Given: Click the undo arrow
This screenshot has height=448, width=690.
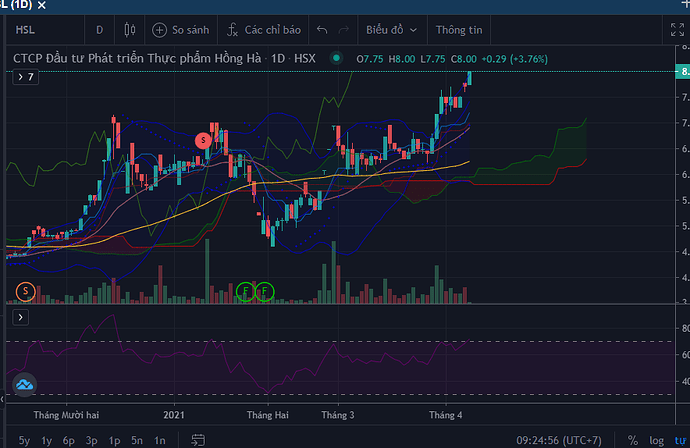Looking at the screenshot, I should point(321,30).
